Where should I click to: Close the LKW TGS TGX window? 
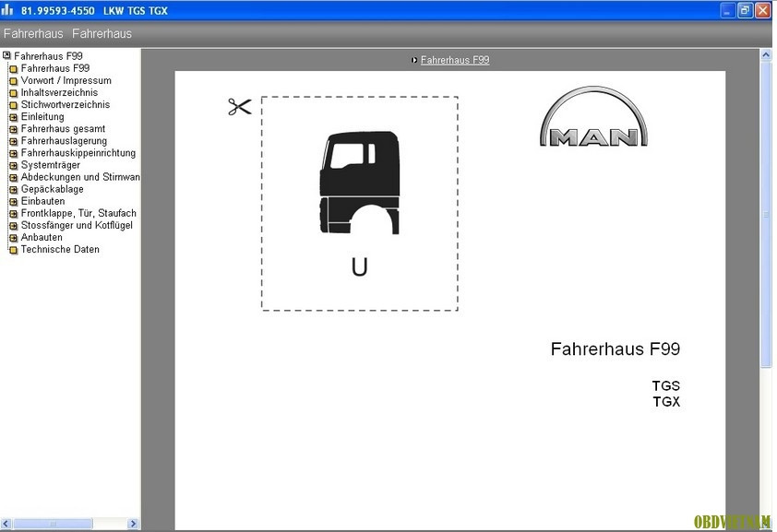[x=762, y=10]
